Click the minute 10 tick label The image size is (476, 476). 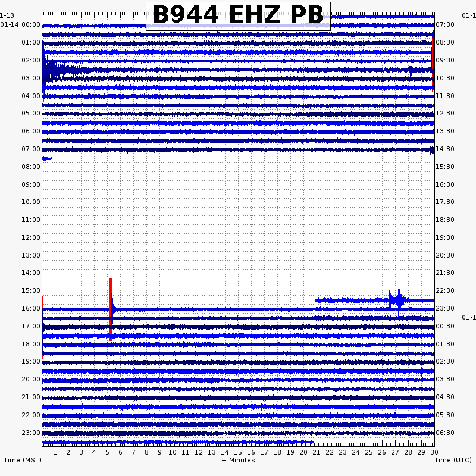[x=173, y=452]
